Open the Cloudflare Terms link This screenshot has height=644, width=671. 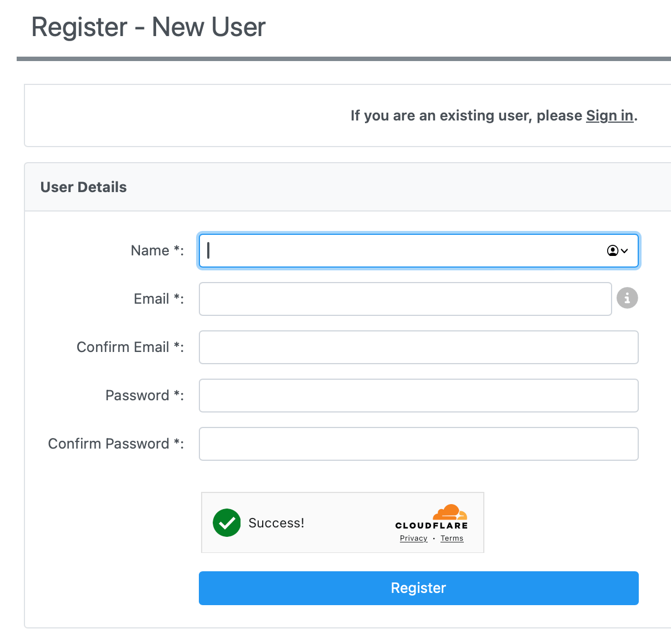pos(452,539)
